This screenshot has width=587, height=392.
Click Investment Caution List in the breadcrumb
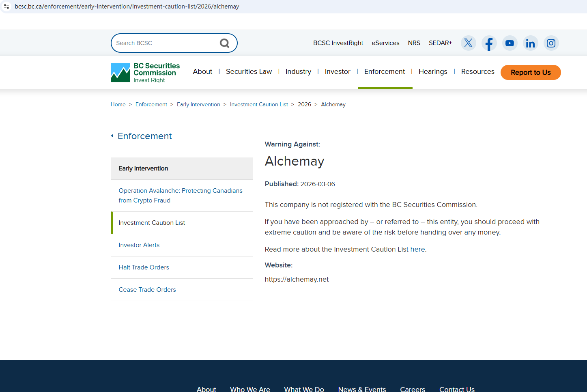point(259,105)
